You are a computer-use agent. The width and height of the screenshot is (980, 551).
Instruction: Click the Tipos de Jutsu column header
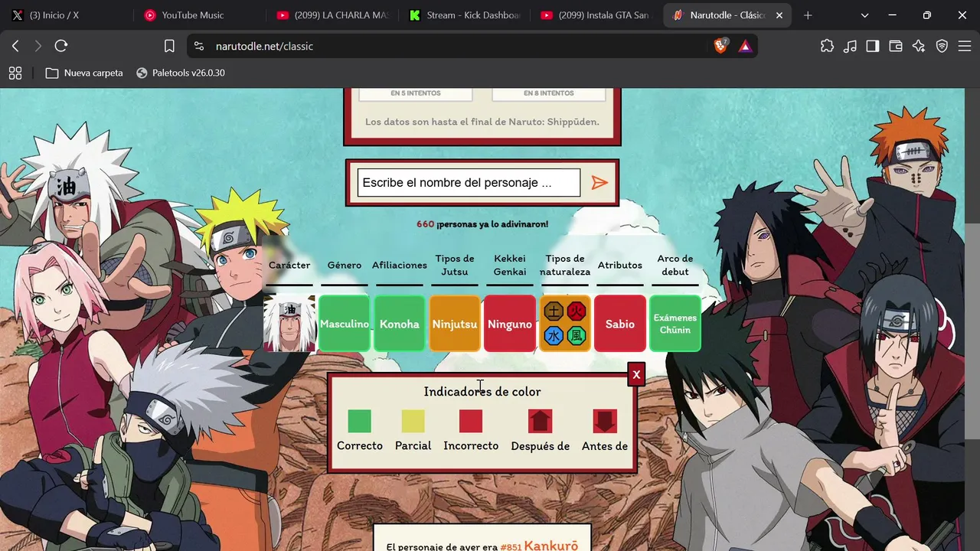[455, 265]
